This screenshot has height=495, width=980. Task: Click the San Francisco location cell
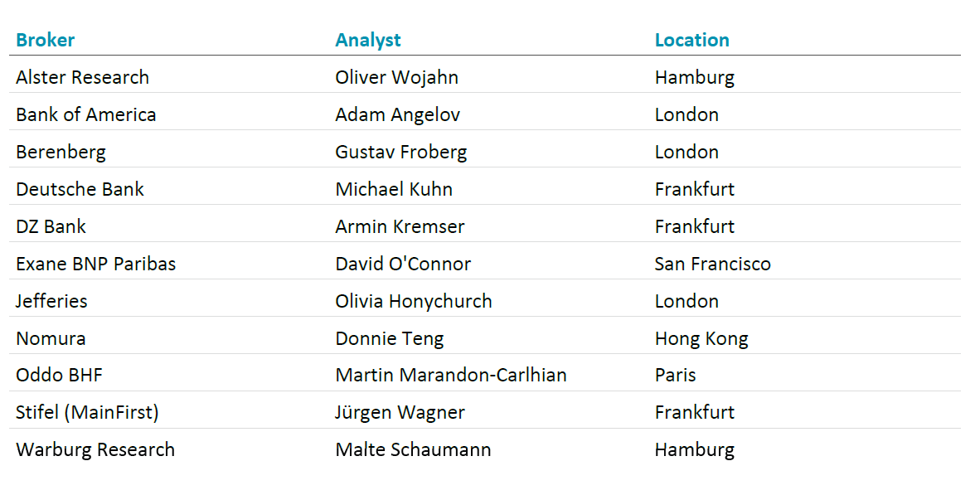[712, 264]
